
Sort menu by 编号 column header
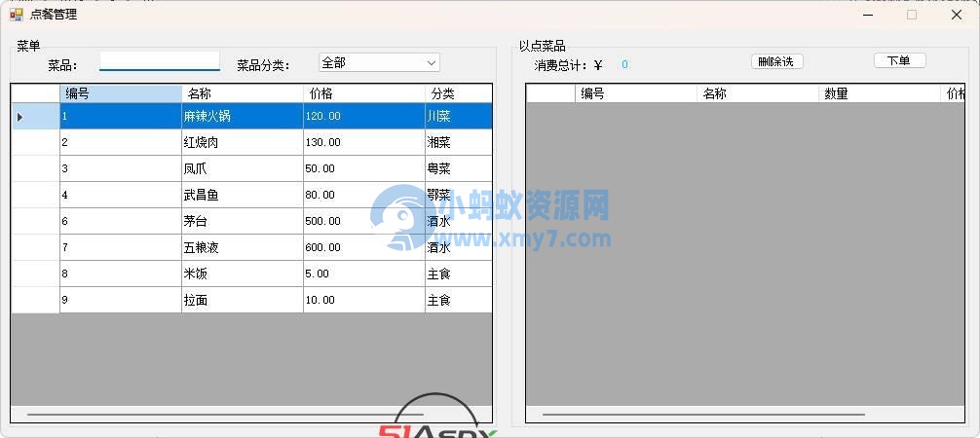point(121,93)
